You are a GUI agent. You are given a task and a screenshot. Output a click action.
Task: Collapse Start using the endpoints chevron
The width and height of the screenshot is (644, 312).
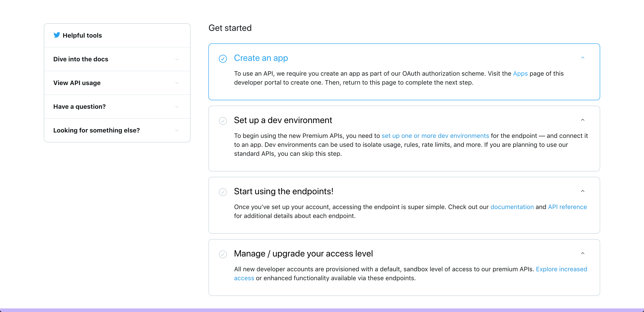583,191
